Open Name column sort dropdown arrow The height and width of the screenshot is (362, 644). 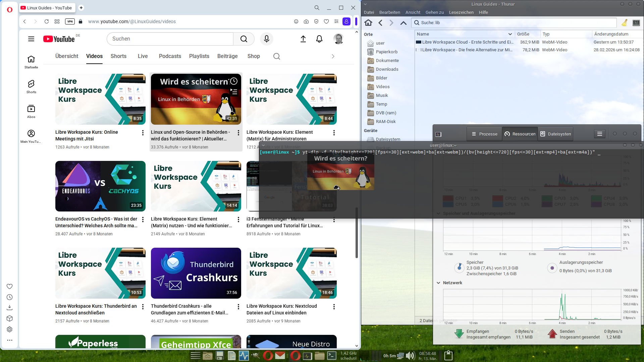point(510,34)
